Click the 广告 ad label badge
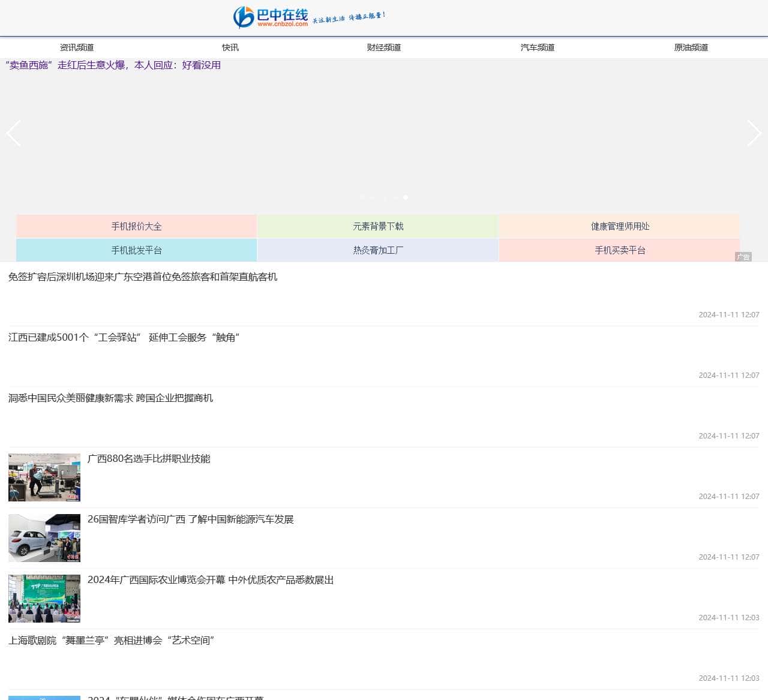Image resolution: width=768 pixels, height=700 pixels. (743, 257)
